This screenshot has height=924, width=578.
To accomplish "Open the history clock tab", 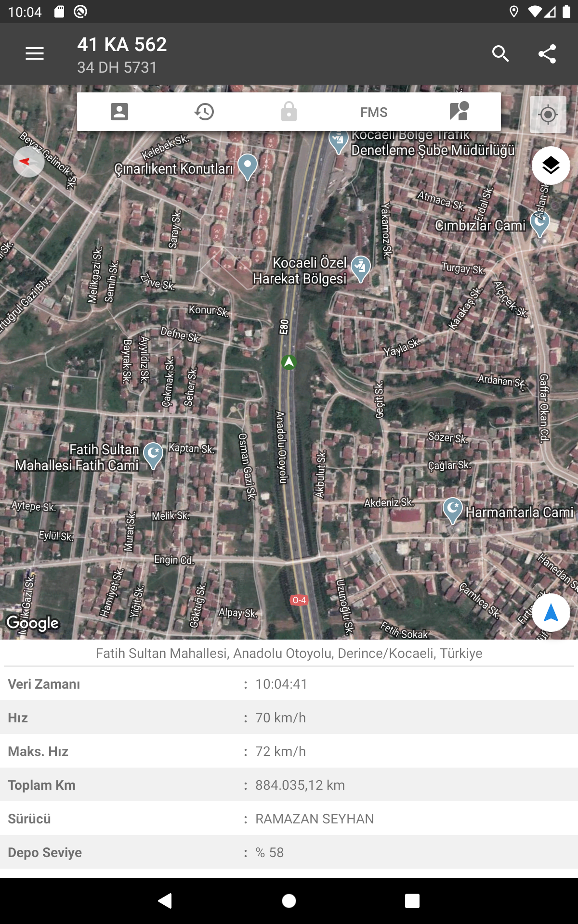I will coord(204,112).
